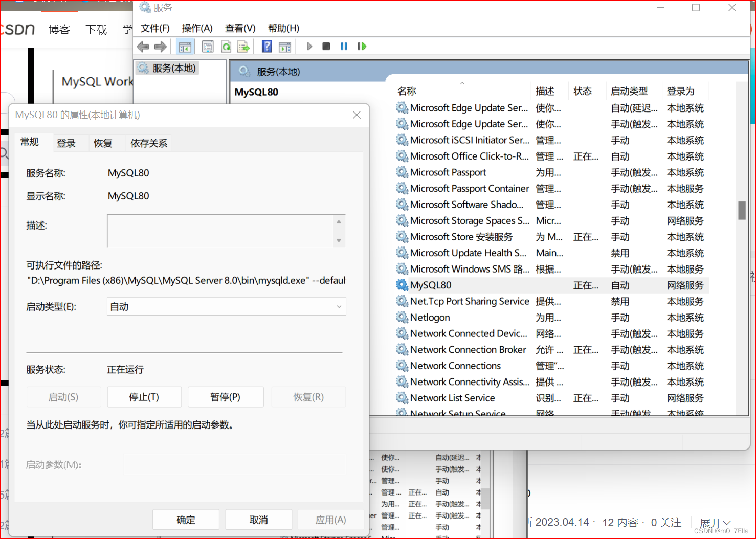Expand the 启动类型 dropdown showing 自动
Image resolution: width=756 pixels, height=539 pixels.
(x=227, y=307)
